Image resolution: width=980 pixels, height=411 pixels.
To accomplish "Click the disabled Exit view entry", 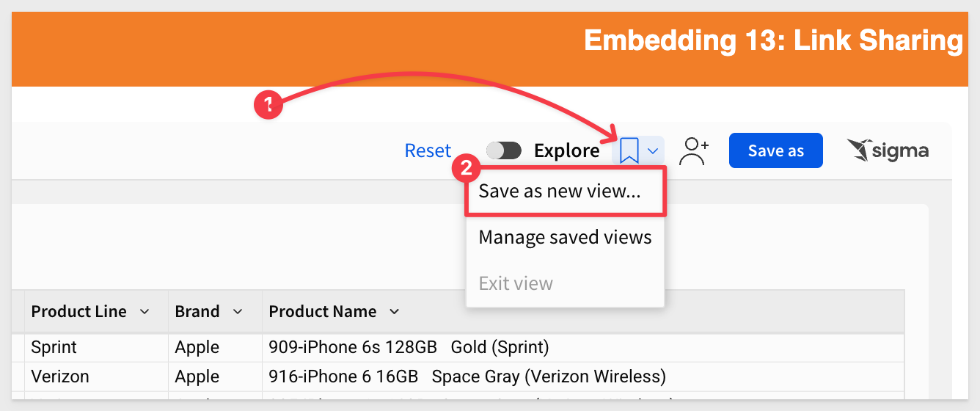I will pyautogui.click(x=566, y=283).
